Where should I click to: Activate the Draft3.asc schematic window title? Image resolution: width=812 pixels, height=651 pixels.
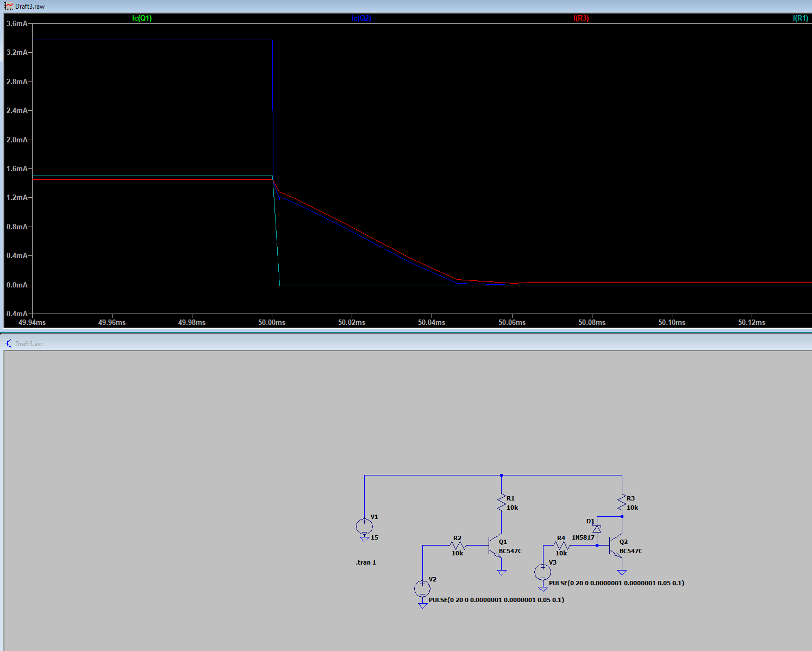tap(29, 344)
